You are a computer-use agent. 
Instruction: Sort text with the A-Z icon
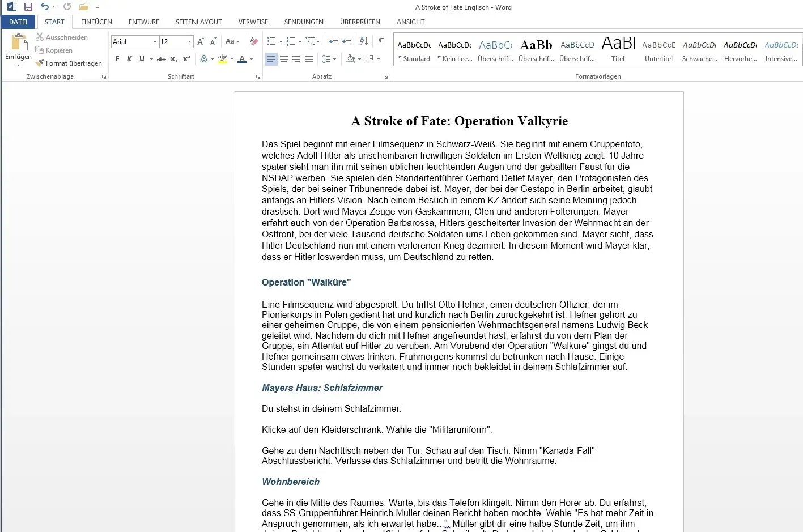(364, 41)
